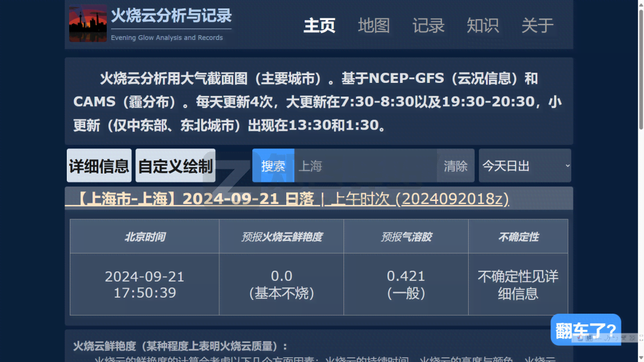Image resolution: width=644 pixels, height=362 pixels.
Task: Click the rightmost icon on the IME language bar
Action: [632, 338]
